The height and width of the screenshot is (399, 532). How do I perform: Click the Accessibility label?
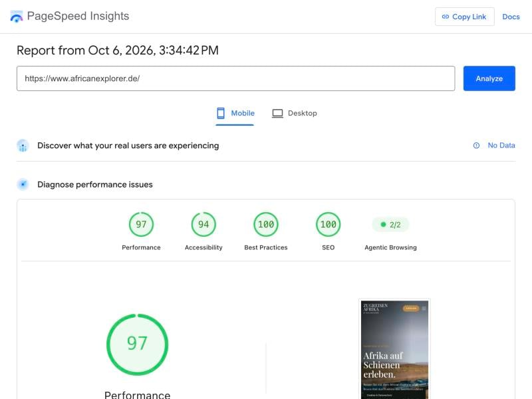[203, 247]
